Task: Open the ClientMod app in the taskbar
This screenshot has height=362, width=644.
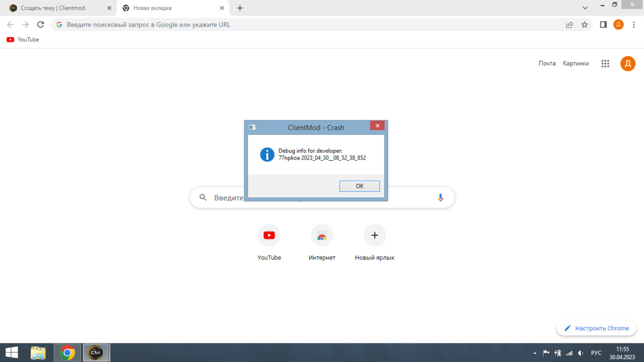Action: pyautogui.click(x=96, y=352)
